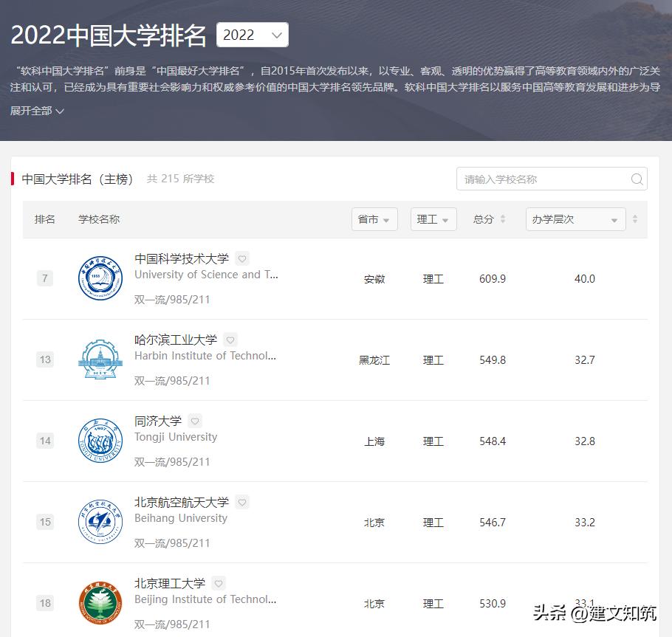Open the 省市 filter dropdown
The height and width of the screenshot is (637, 672).
pos(374,219)
